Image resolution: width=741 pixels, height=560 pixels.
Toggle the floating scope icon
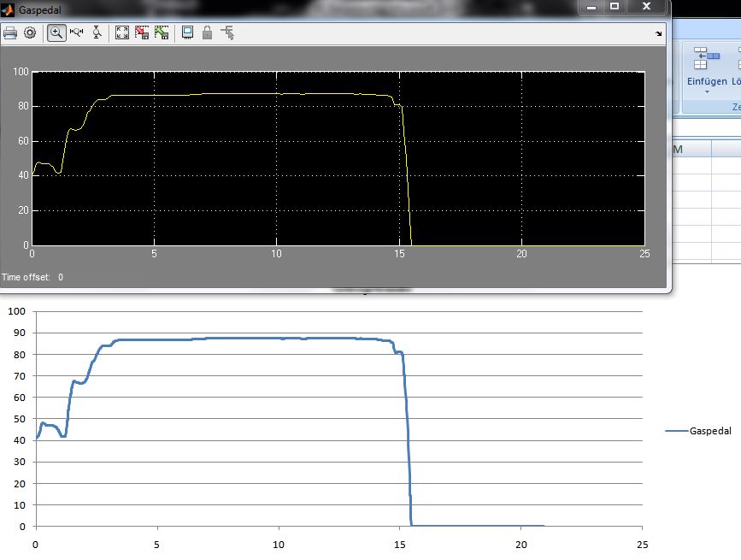coord(187,33)
